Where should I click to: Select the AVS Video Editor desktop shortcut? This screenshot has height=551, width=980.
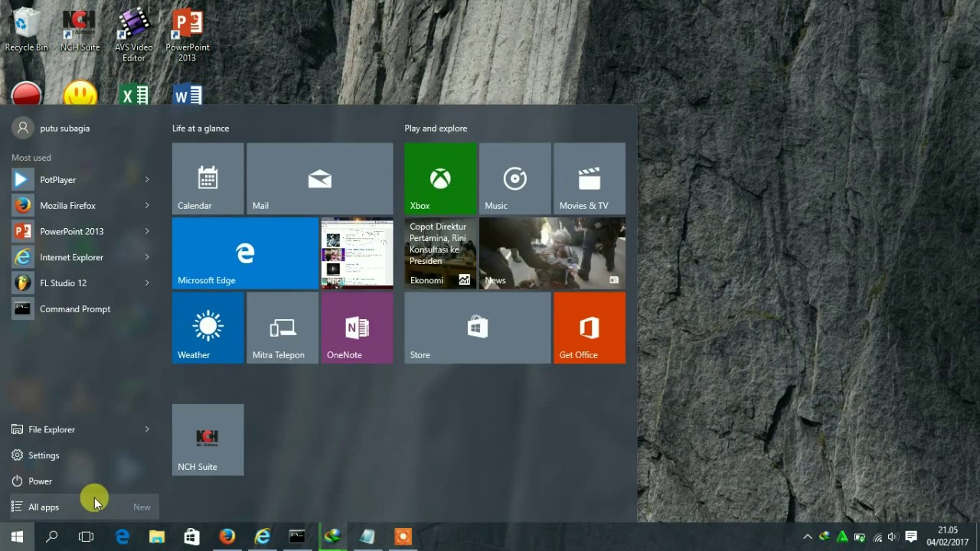(x=134, y=34)
